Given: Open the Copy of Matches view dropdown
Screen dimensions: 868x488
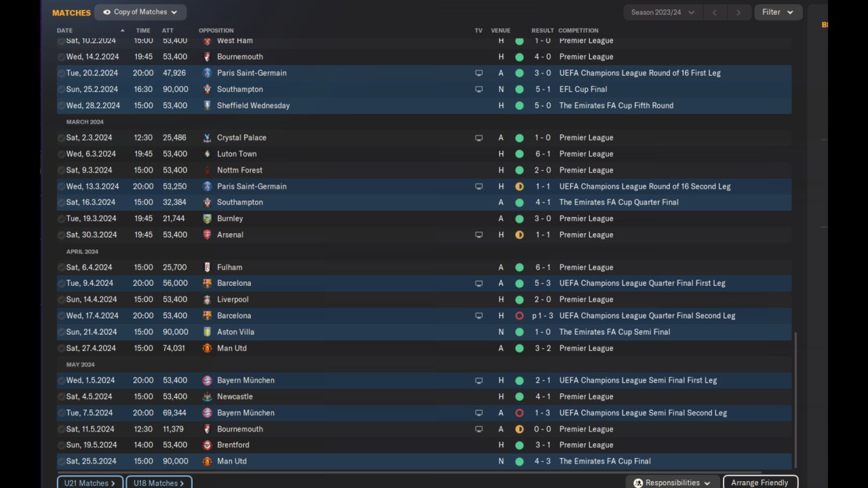Looking at the screenshot, I should 140,12.
